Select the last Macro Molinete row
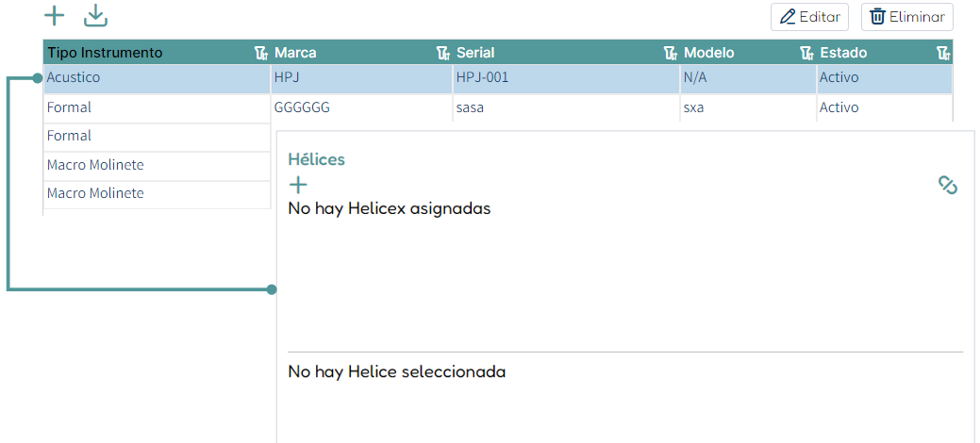980x443 pixels. coord(157,194)
